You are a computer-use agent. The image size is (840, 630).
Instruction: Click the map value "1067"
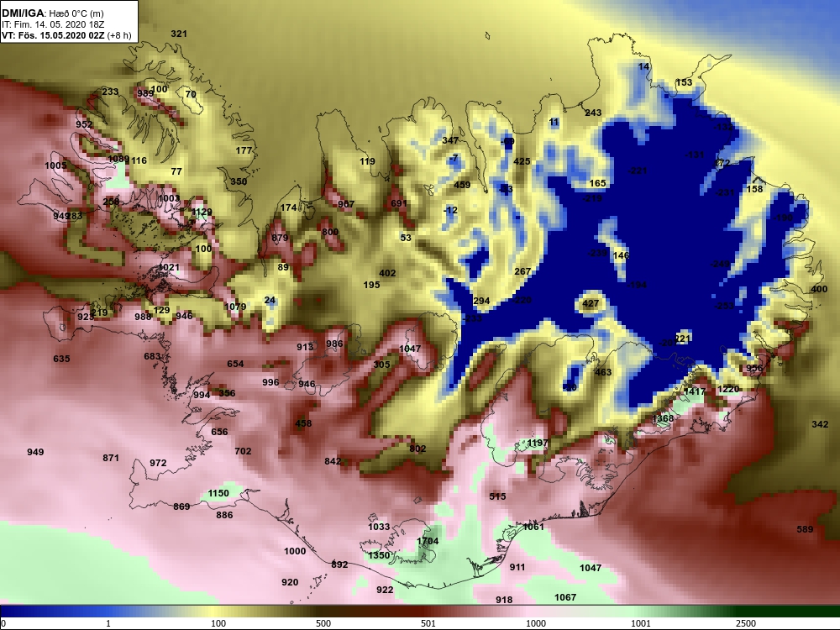[565, 597]
